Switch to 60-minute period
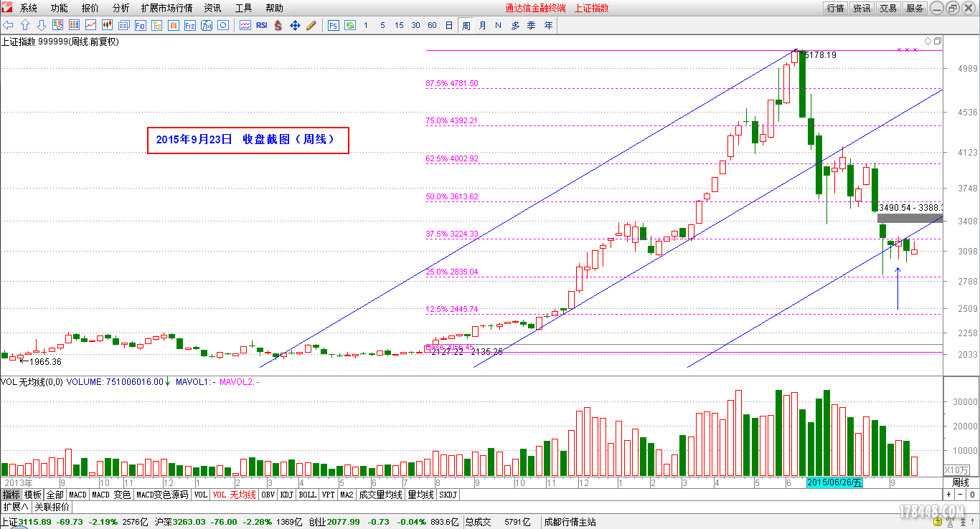Screen dimensions: 980x529 click(432, 25)
